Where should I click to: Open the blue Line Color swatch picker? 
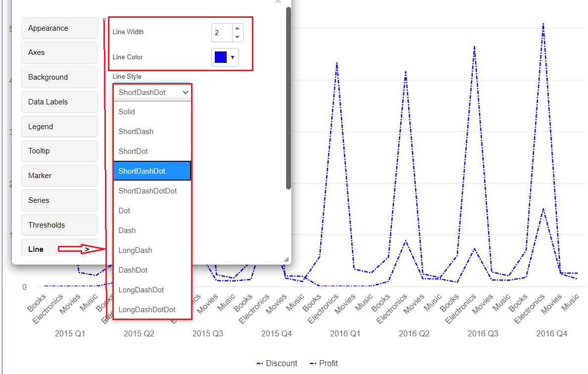click(x=225, y=57)
